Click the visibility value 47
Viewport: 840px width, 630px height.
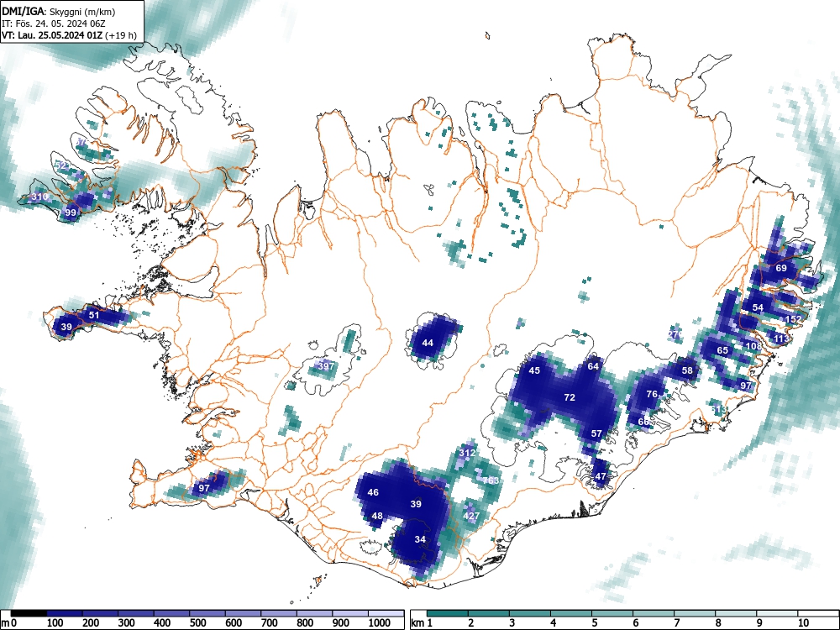(x=601, y=476)
